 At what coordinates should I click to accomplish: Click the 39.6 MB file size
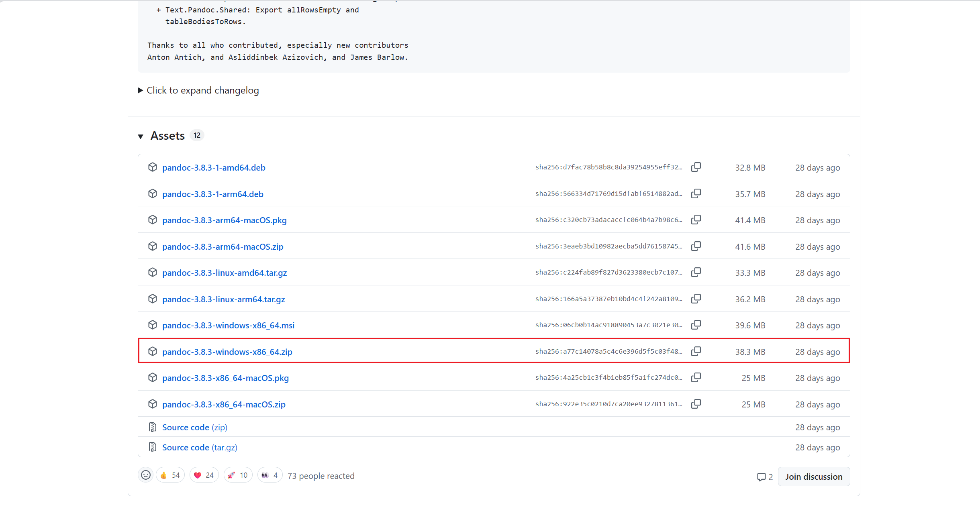coord(750,326)
